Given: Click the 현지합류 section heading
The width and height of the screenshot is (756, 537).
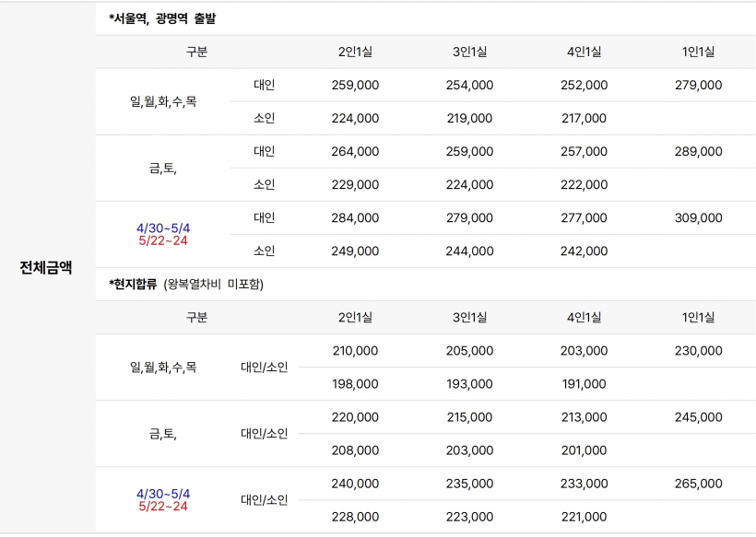Looking at the screenshot, I should click(x=135, y=284).
